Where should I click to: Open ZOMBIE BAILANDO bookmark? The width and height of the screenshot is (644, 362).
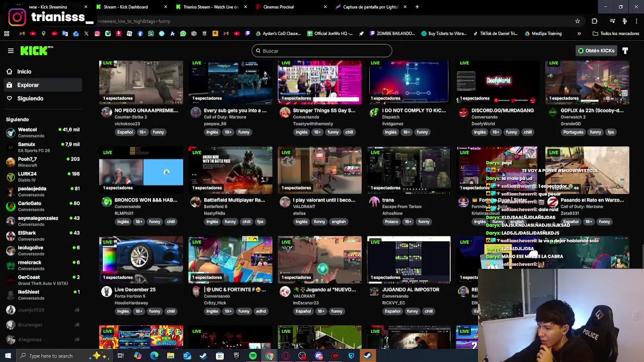[392, 34]
